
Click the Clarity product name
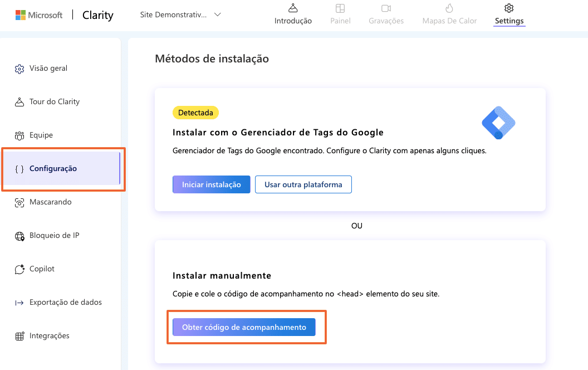(x=98, y=15)
